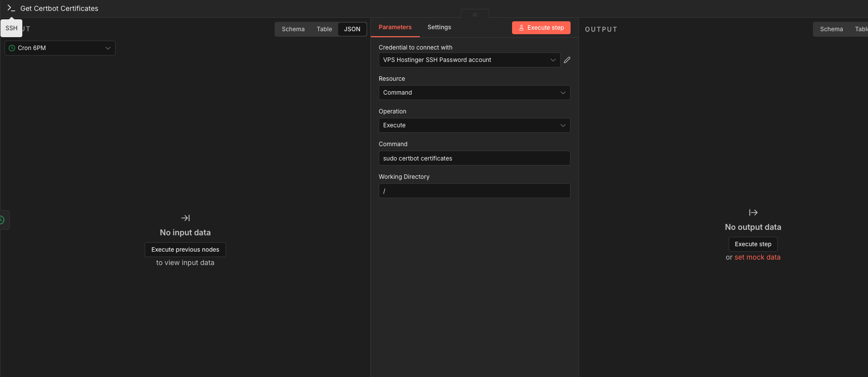Click the clock icon in Cron 6PM selector
868x377 pixels.
click(12, 48)
